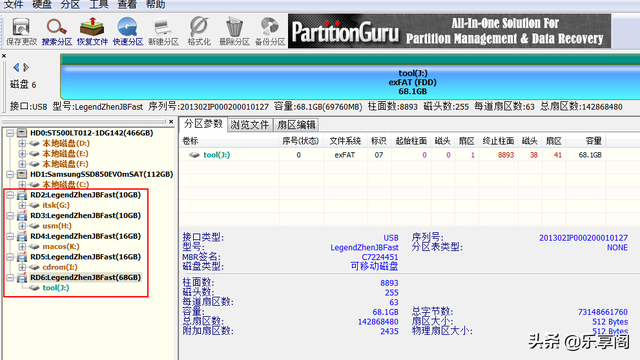Open the 查看 menu

click(127, 4)
